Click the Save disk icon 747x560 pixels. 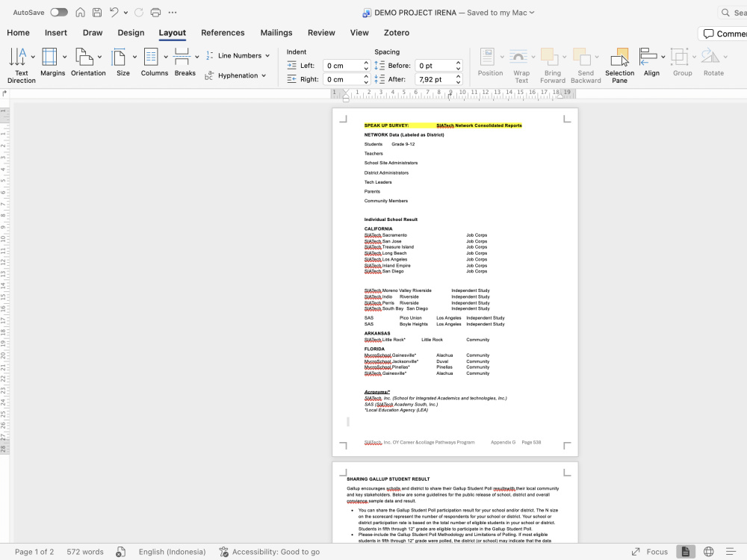(96, 13)
